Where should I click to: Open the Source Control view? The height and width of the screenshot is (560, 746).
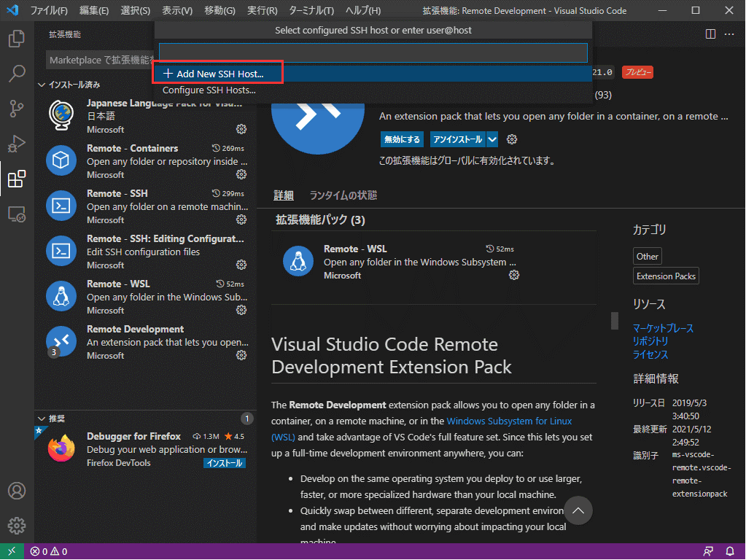point(17,109)
